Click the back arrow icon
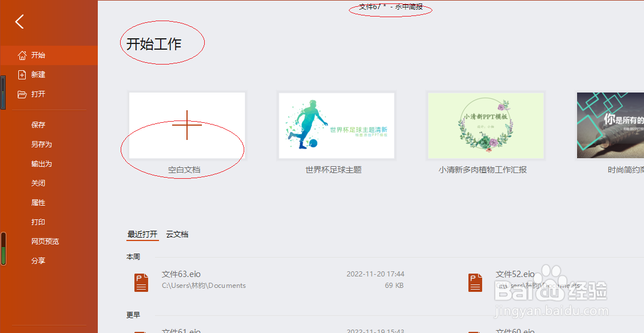Screen dimensions: 644x333 (x=19, y=21)
